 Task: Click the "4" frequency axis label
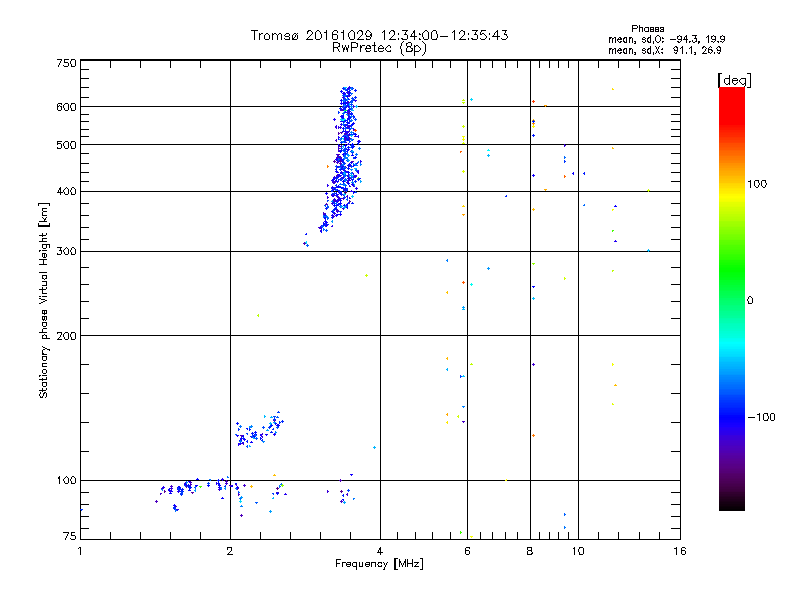click(x=380, y=551)
